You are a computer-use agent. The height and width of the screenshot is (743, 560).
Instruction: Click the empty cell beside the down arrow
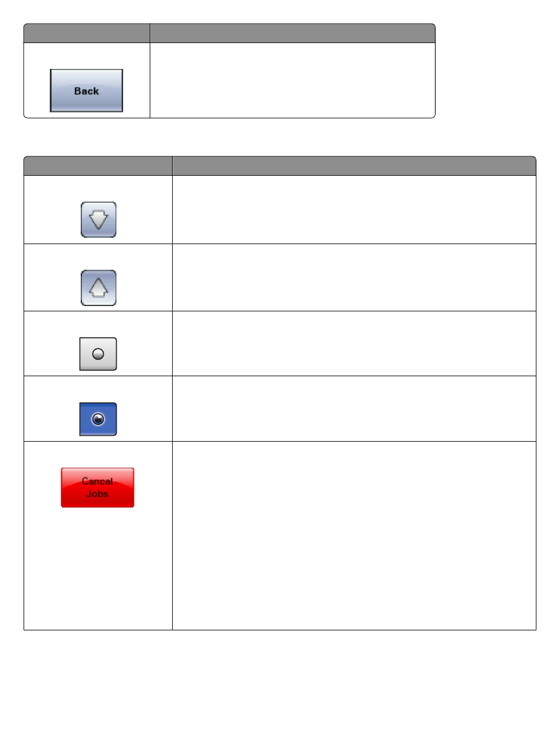[x=354, y=209]
